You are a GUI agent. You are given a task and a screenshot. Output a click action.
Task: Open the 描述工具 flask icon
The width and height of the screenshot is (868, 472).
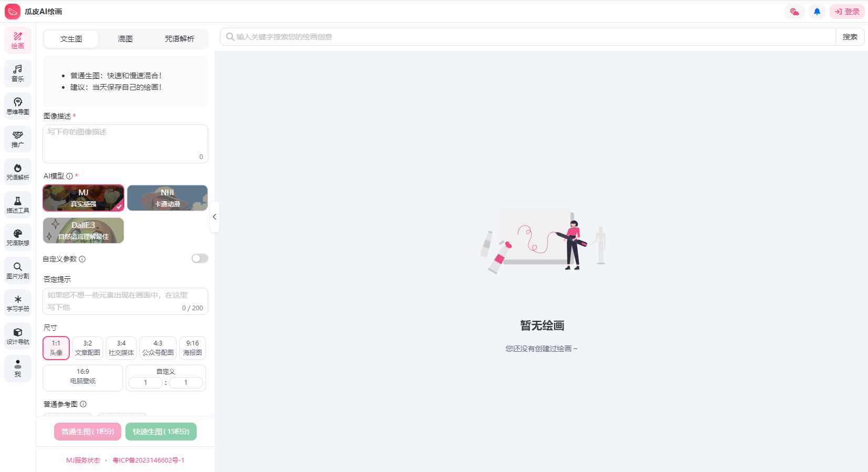[x=18, y=205]
